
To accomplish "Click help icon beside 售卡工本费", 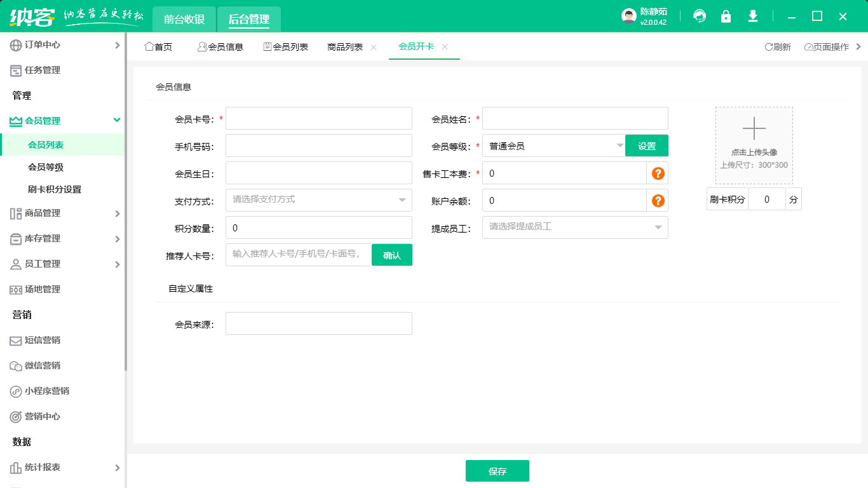I will pos(658,173).
